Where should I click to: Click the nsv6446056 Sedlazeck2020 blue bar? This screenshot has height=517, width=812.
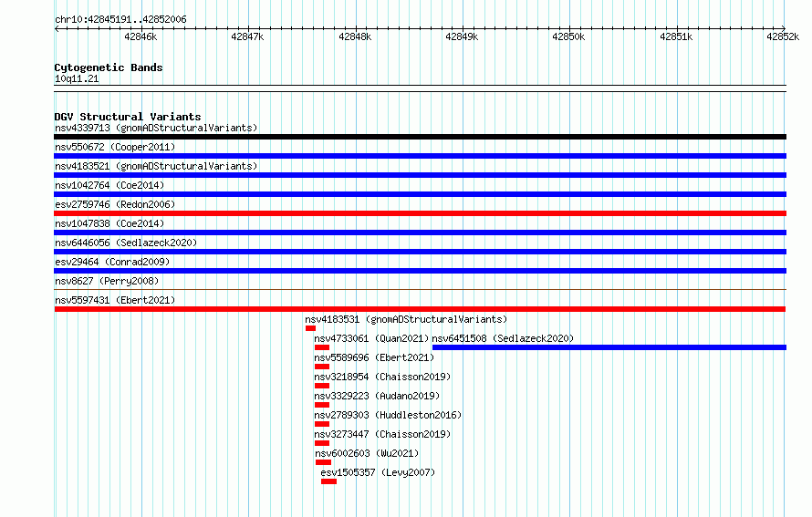420,252
